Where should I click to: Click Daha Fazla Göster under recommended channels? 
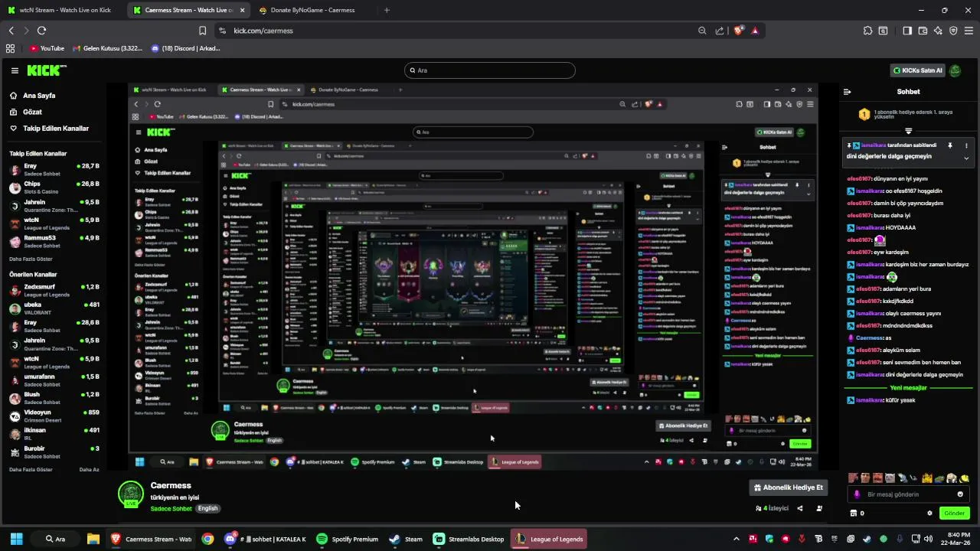pos(31,469)
